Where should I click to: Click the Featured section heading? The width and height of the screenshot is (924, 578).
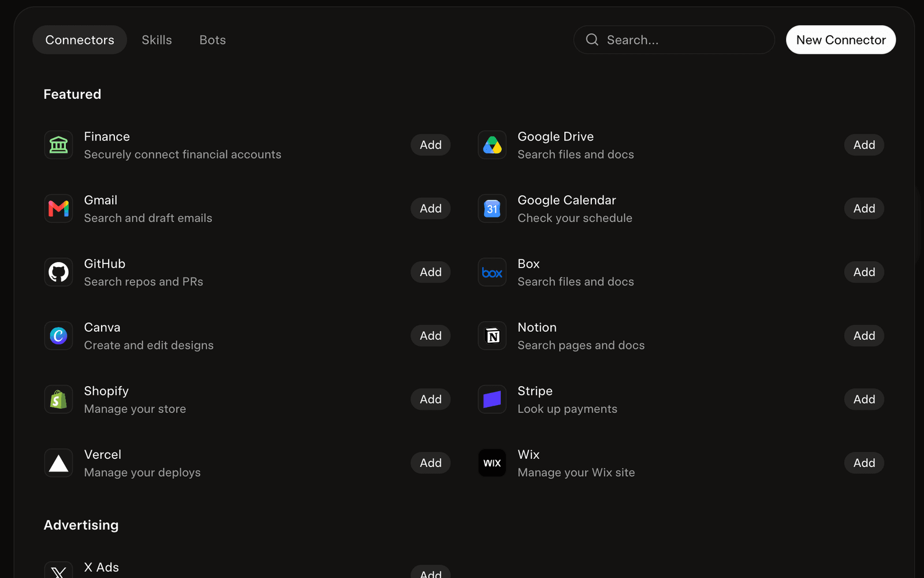(x=72, y=94)
